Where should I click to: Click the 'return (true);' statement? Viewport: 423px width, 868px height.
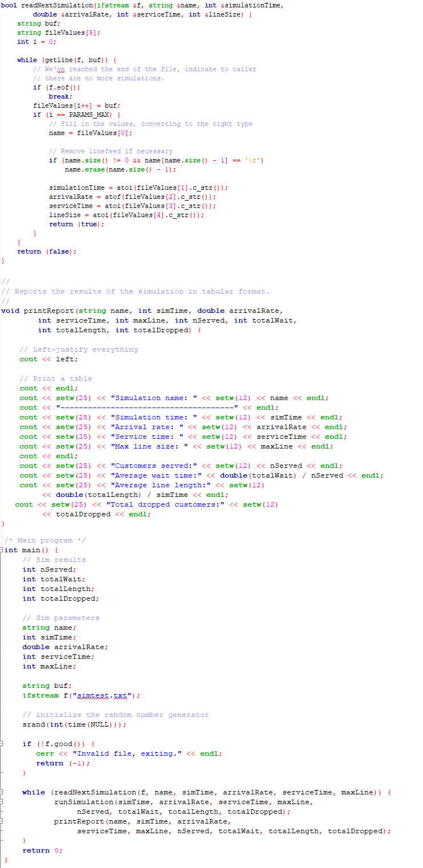coord(77,224)
